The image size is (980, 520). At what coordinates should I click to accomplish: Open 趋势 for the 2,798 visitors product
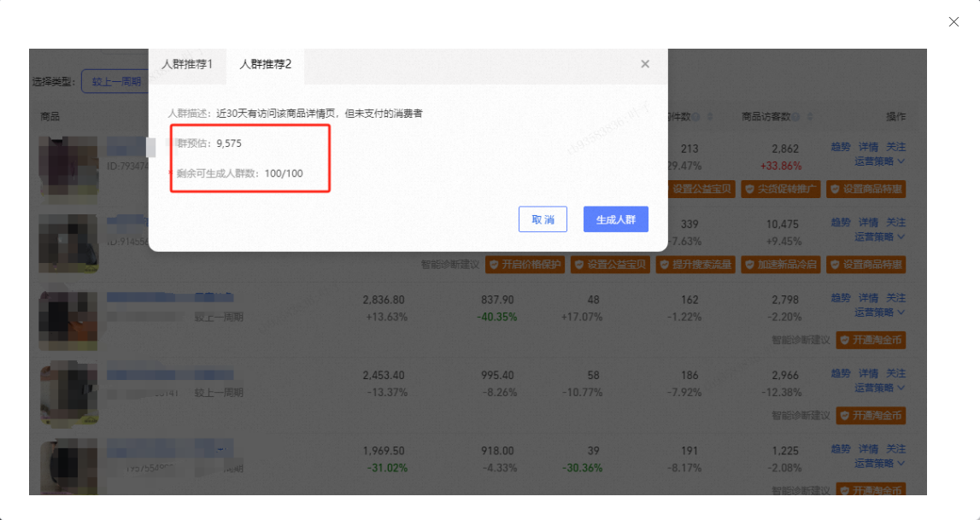pyautogui.click(x=841, y=298)
